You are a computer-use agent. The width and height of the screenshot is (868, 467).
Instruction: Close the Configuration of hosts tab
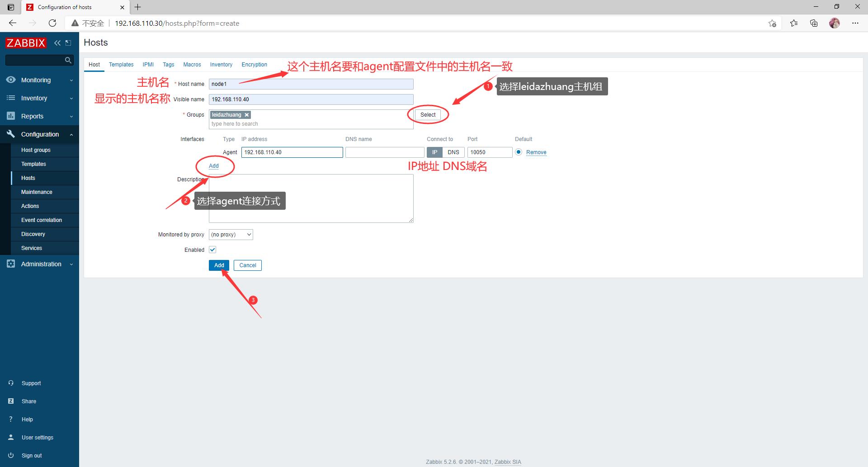click(x=122, y=7)
